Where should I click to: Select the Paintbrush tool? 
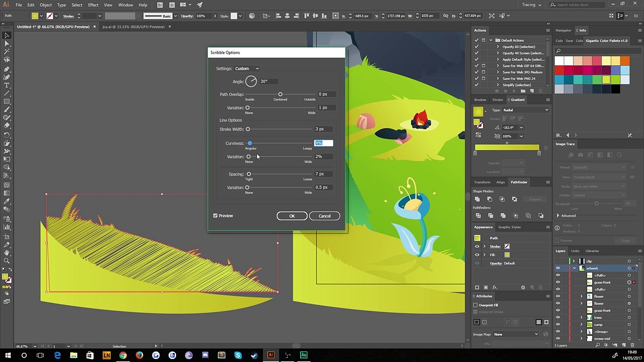point(7,110)
